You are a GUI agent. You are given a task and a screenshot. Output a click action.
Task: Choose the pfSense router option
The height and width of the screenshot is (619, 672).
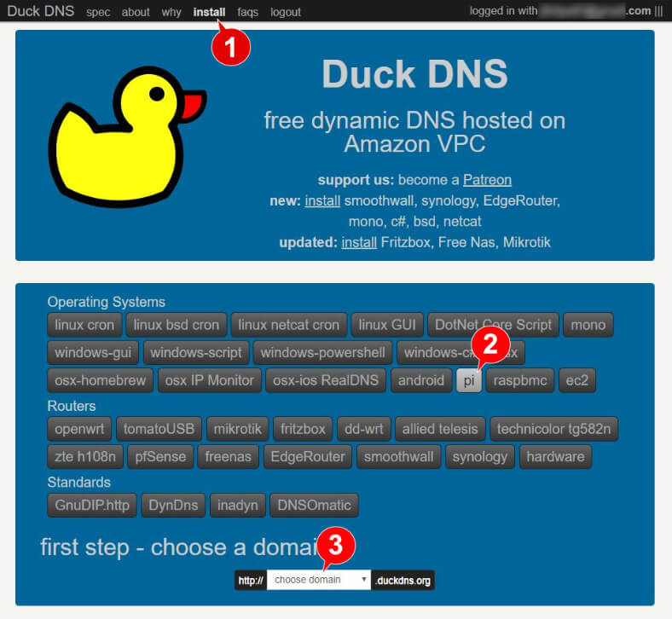[160, 457]
